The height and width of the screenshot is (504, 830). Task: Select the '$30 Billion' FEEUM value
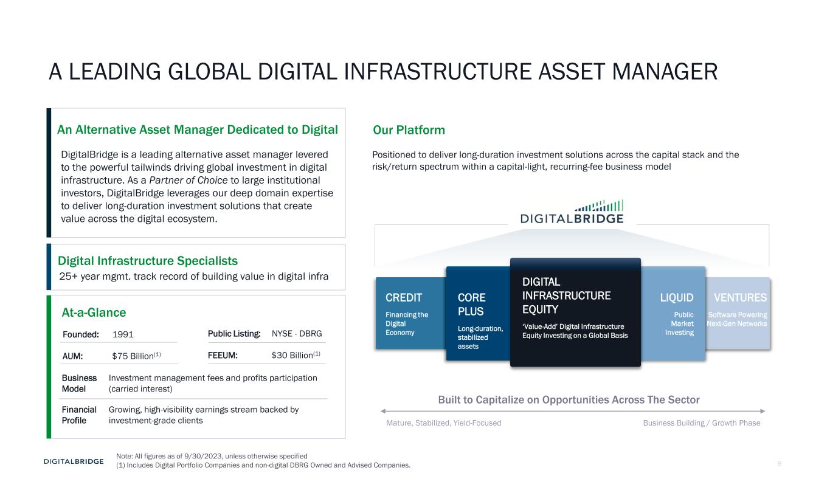296,355
